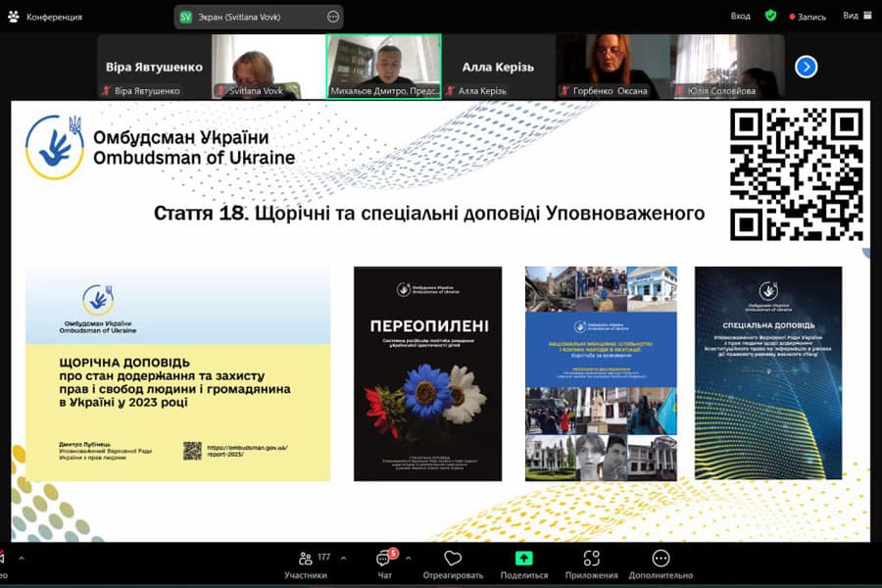Show next participants with blue arrow

pyautogui.click(x=807, y=67)
